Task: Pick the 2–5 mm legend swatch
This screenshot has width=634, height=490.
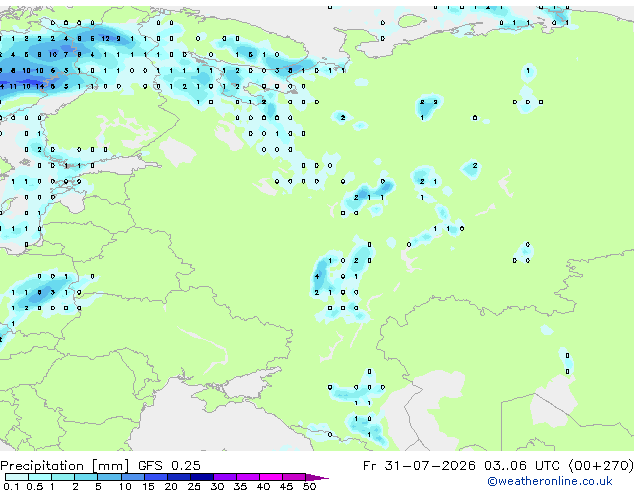Action: [86, 477]
